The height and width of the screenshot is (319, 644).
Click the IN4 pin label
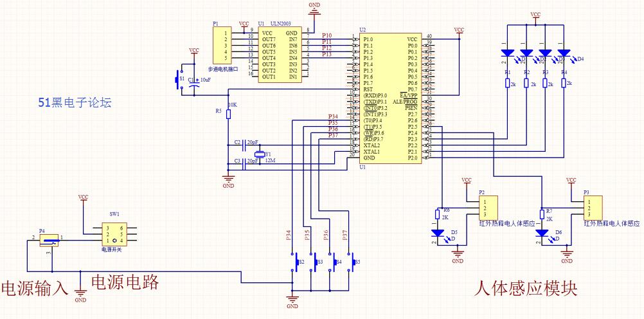pyautogui.click(x=293, y=58)
